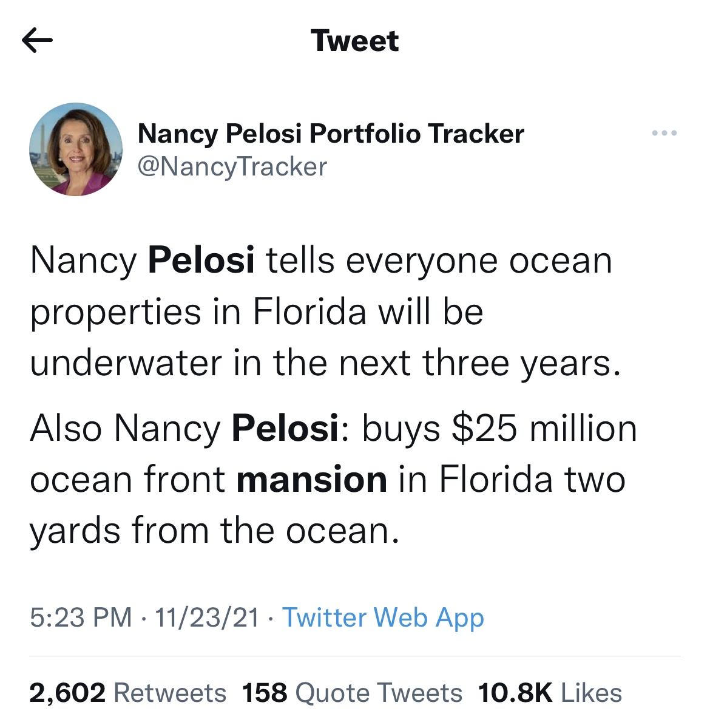The width and height of the screenshot is (710, 728).
Task: Click the 11/23/21 date
Action: 207,617
